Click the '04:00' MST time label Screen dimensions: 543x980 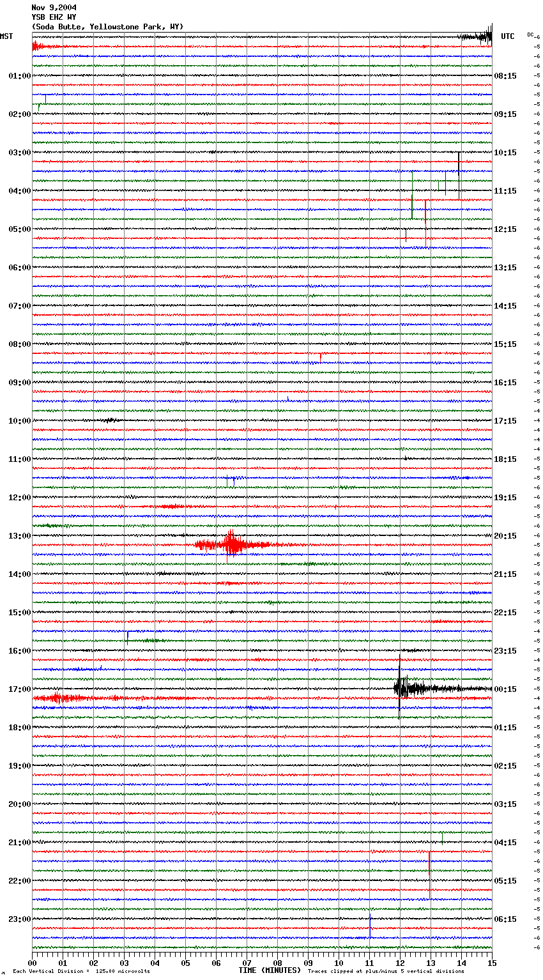coord(20,191)
